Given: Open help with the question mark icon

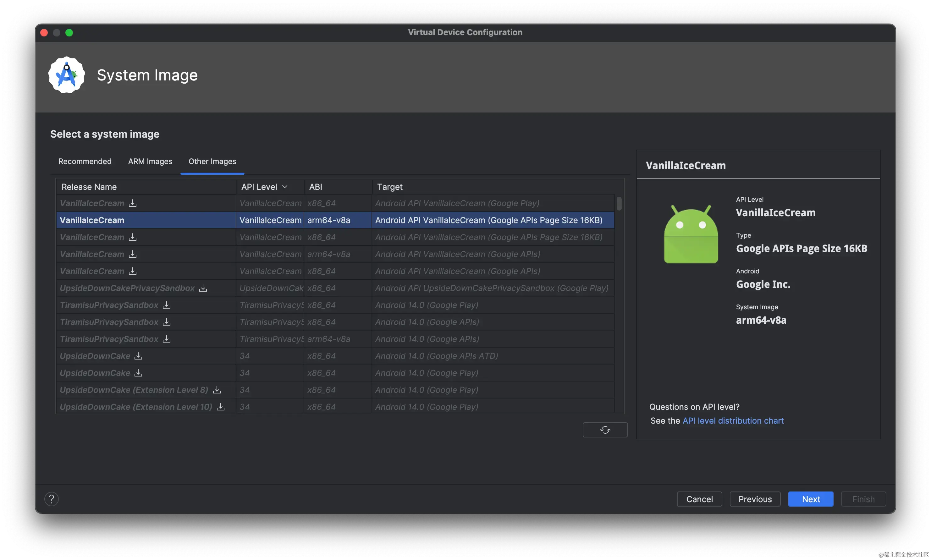Looking at the screenshot, I should [x=52, y=499].
